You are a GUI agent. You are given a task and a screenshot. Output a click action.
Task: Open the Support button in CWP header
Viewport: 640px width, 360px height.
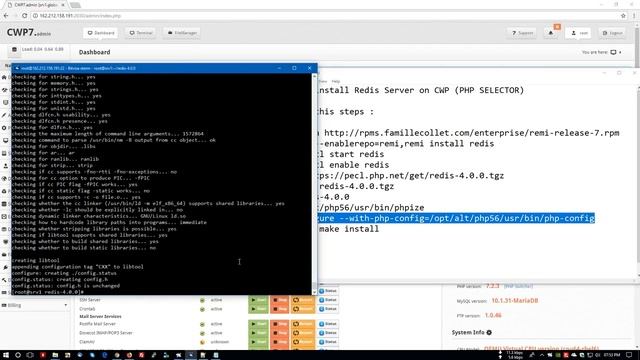point(522,33)
